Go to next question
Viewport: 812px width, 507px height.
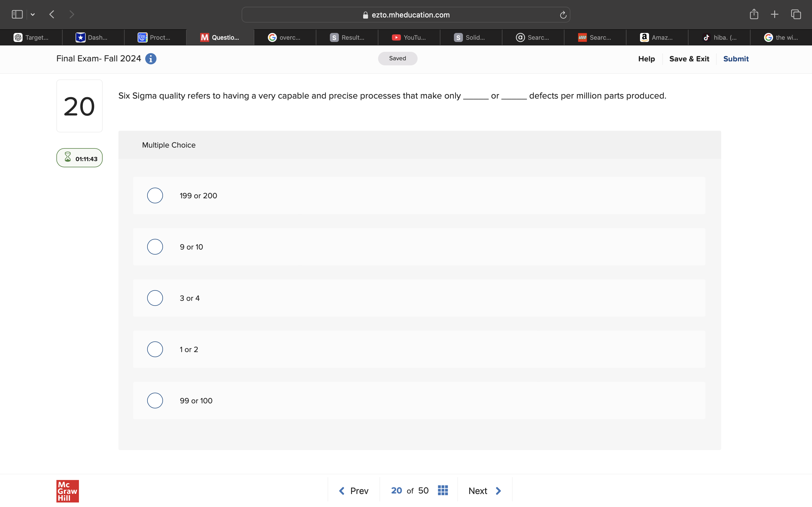(x=484, y=491)
